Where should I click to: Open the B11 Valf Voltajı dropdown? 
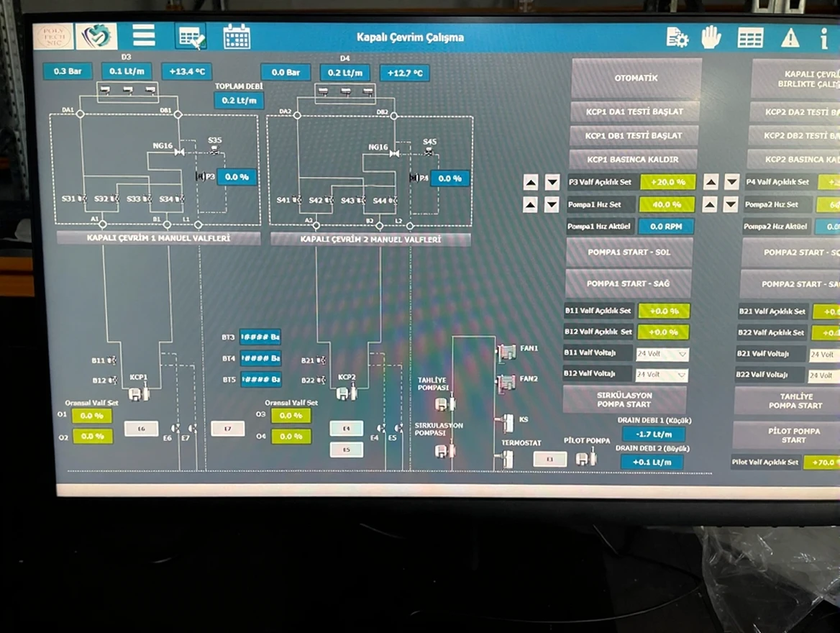click(662, 354)
